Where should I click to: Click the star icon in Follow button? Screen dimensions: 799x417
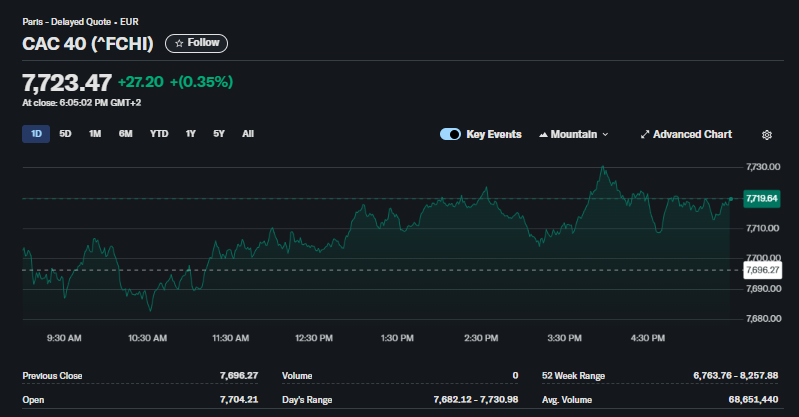179,43
